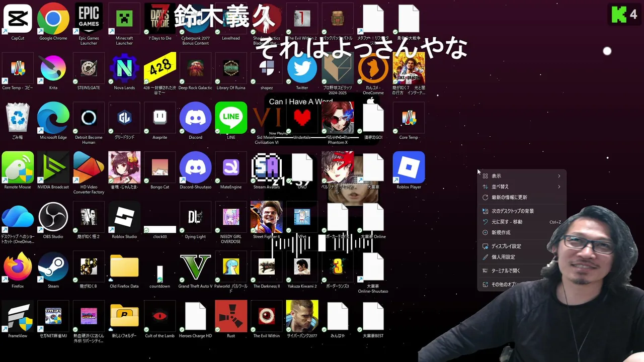This screenshot has width=644, height=362.
Task: Click the Street Fighter 6 icon
Action: (267, 217)
